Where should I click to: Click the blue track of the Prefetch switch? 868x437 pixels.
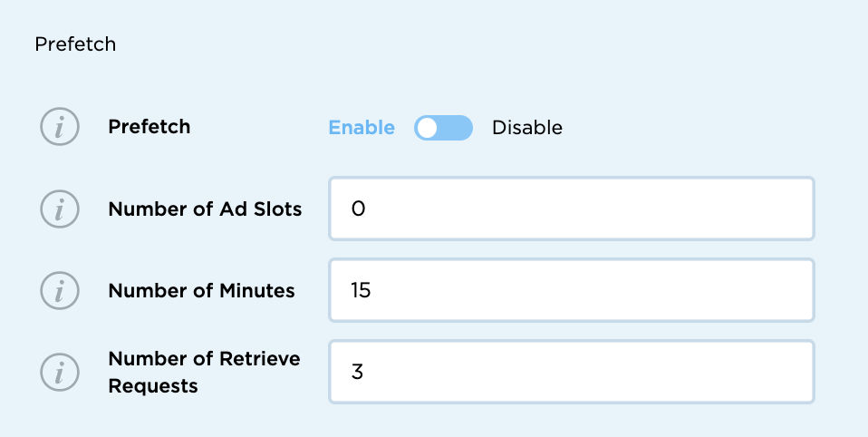pos(456,128)
